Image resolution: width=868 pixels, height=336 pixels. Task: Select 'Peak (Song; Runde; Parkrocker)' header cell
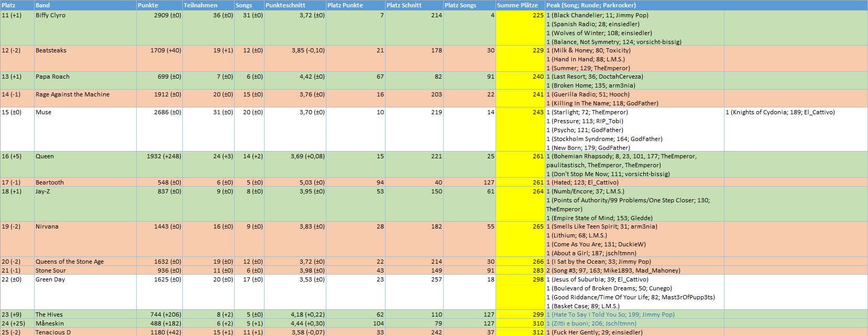[x=634, y=5]
